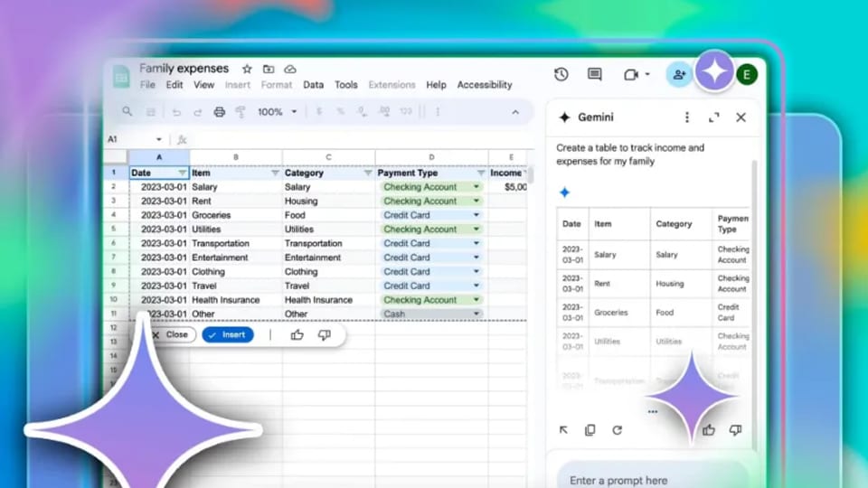Start a video meeting camera icon
The width and height of the screenshot is (868, 488).
tap(631, 74)
